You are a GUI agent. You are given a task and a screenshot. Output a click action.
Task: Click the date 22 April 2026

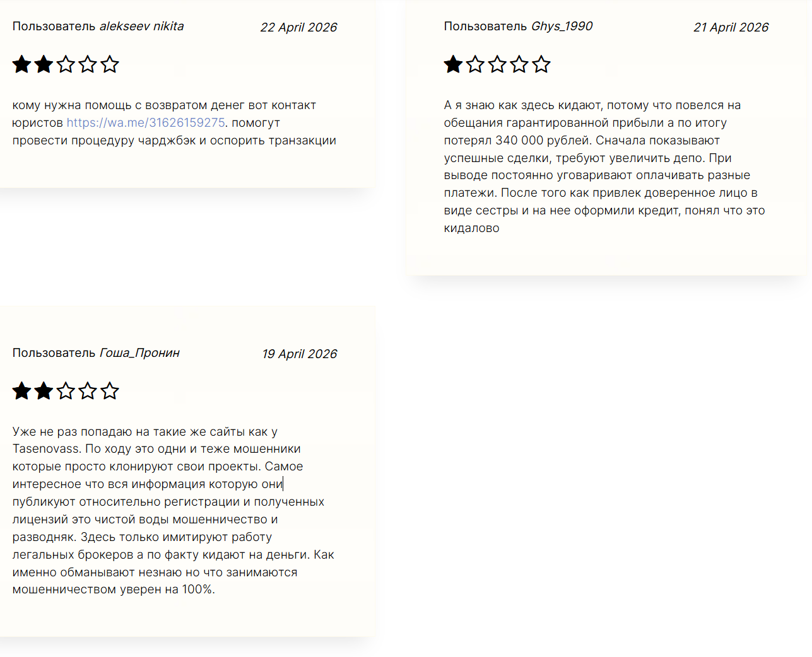coord(298,28)
